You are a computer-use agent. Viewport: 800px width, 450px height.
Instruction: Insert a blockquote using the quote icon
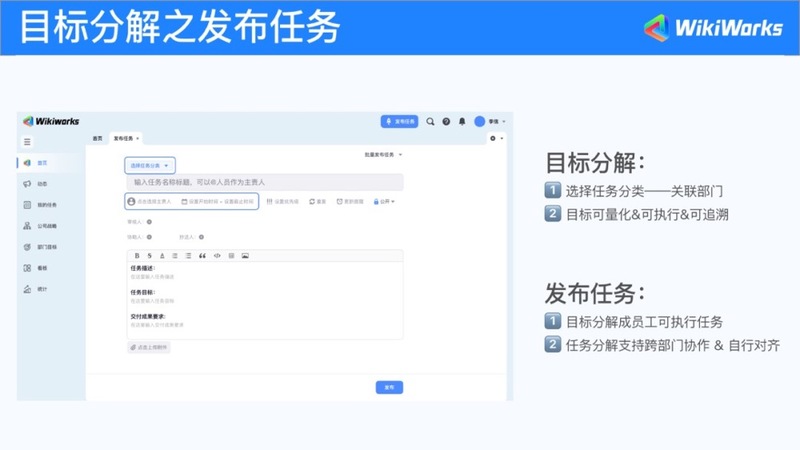point(203,256)
